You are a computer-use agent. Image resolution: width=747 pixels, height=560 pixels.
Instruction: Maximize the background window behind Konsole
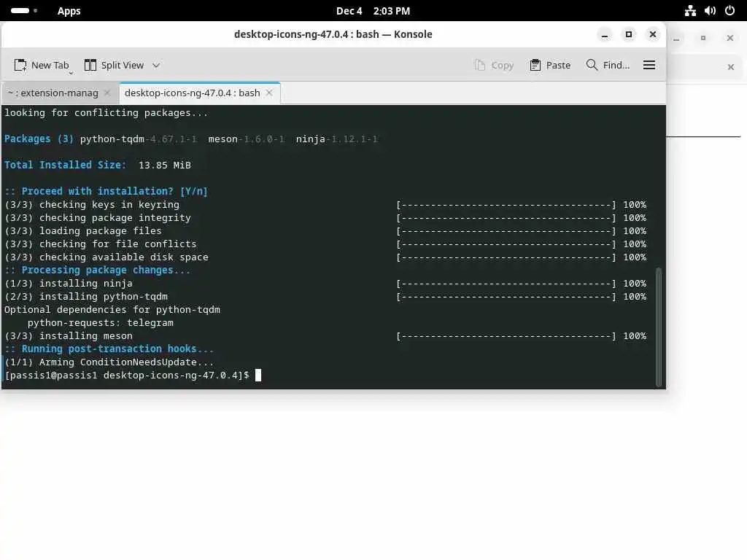coord(703,38)
